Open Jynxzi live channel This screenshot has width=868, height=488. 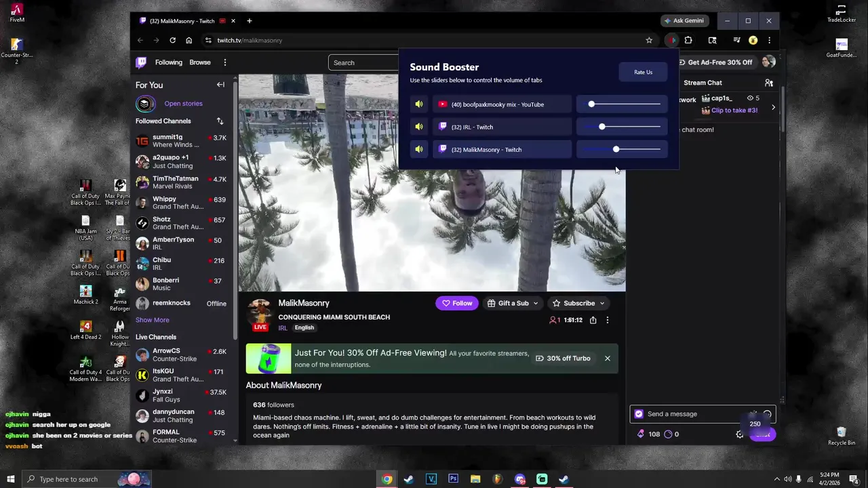(x=182, y=395)
